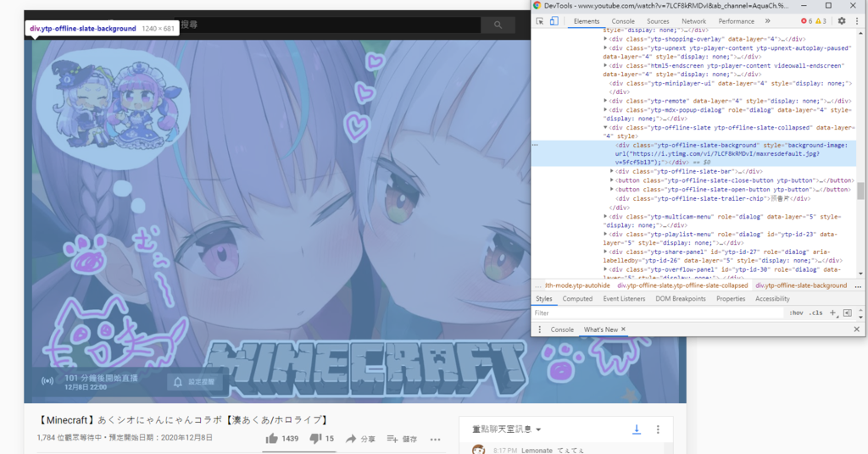Open DevTools settings gear
Screen dimensions: 868x454
click(x=842, y=21)
